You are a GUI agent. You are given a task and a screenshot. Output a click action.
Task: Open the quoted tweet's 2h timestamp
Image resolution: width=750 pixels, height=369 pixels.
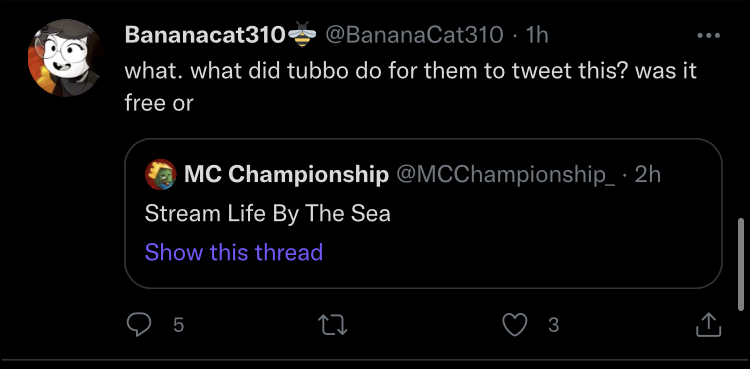[648, 175]
